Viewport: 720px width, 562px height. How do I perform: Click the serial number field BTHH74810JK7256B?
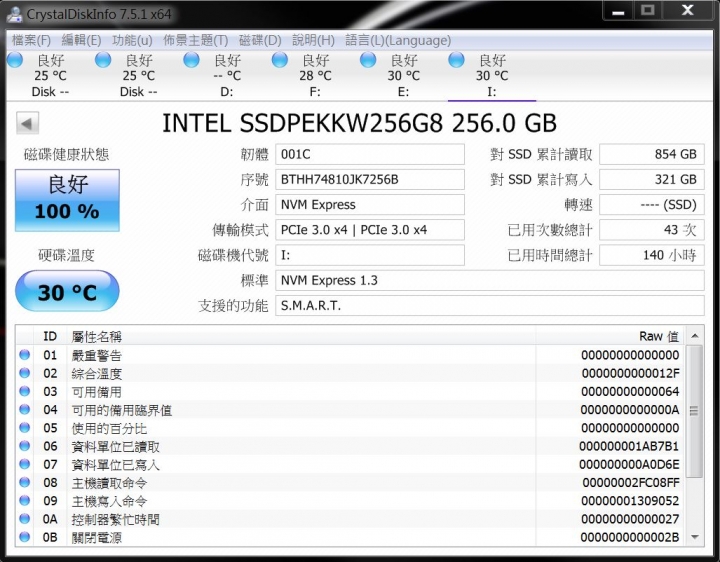(x=370, y=180)
